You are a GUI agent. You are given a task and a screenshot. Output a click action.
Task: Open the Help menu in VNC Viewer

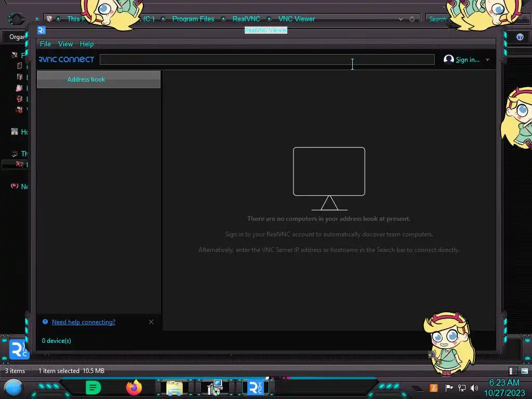point(87,44)
